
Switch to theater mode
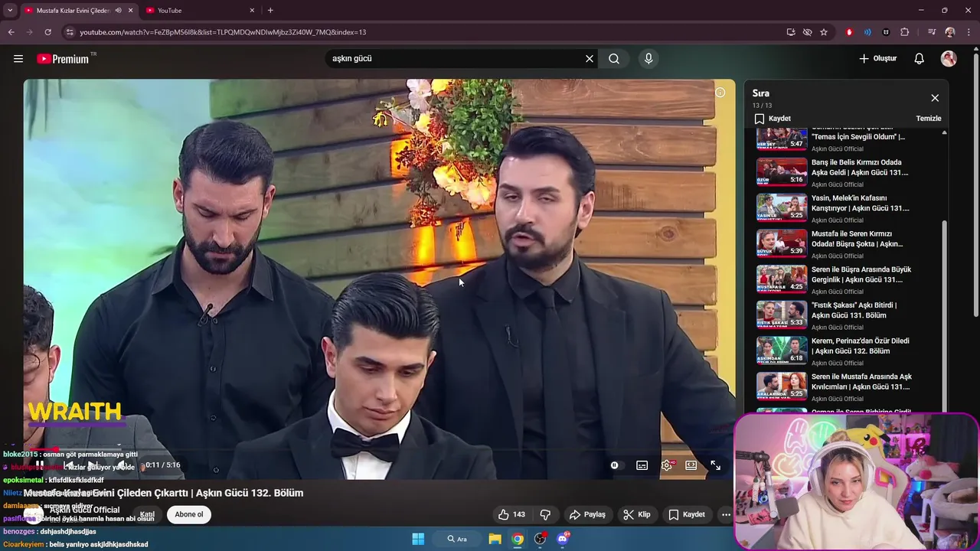(x=691, y=465)
